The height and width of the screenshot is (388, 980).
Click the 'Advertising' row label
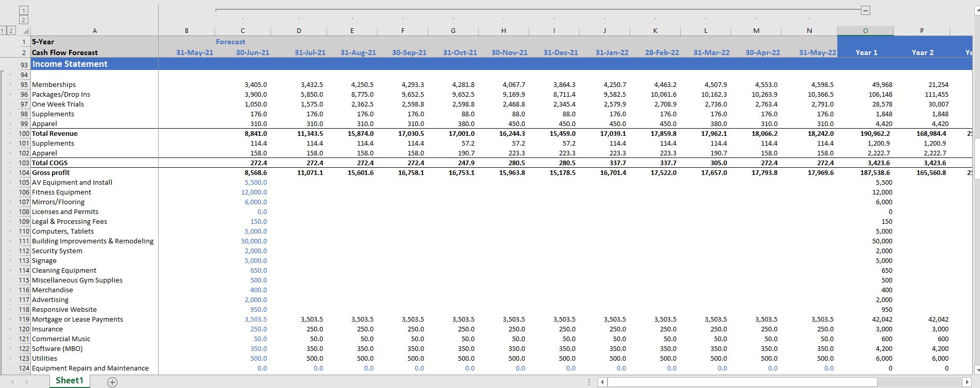pos(50,300)
